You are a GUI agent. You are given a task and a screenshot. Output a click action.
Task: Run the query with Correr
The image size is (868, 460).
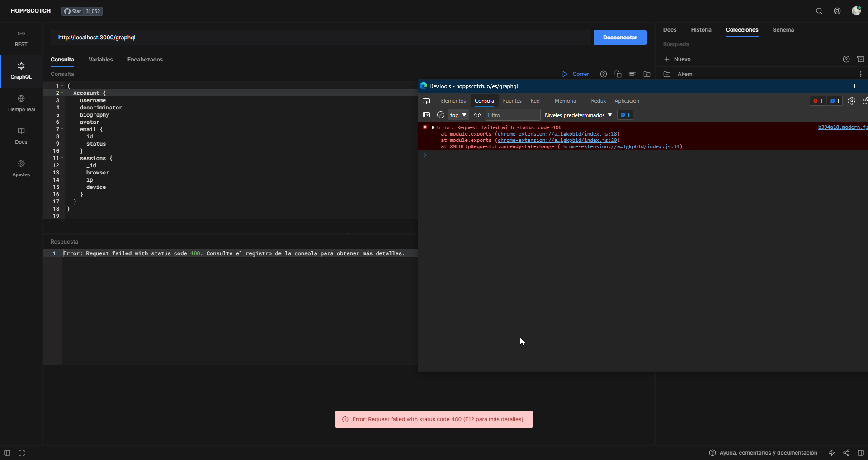pos(576,74)
